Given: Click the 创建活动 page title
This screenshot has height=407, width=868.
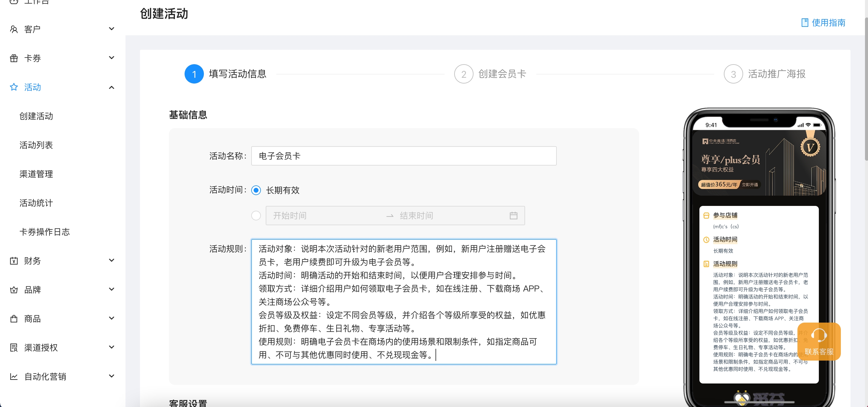Looking at the screenshot, I should point(164,14).
